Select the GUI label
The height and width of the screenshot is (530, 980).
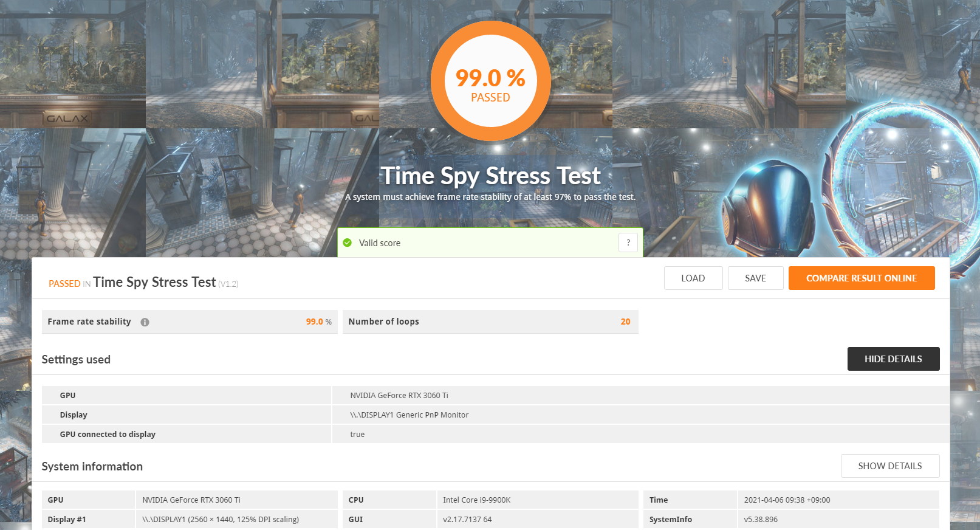point(355,520)
